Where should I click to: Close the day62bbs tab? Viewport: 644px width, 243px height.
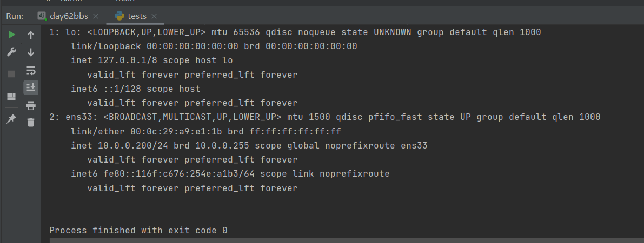[x=96, y=16]
